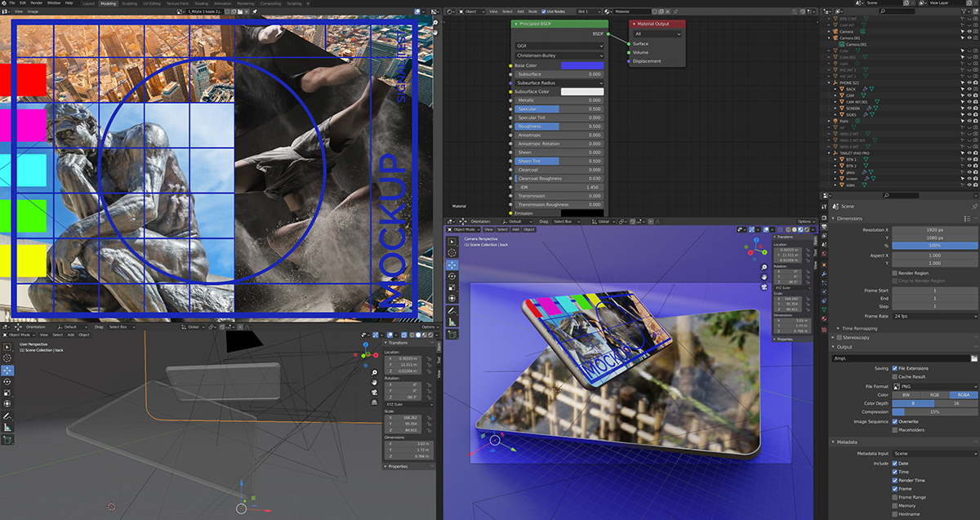This screenshot has width=980, height=520.
Task: Select Rotate tool in User Perspective viewport
Action: [7, 381]
